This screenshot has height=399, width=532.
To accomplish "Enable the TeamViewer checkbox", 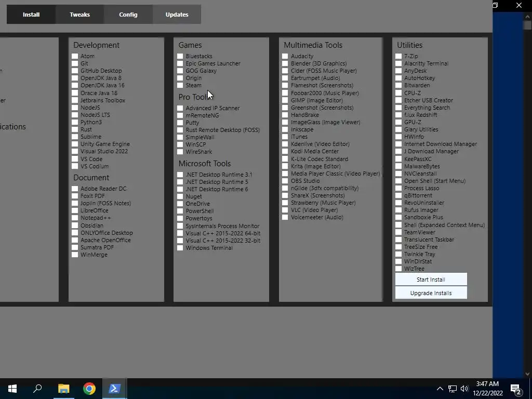I will [398, 232].
